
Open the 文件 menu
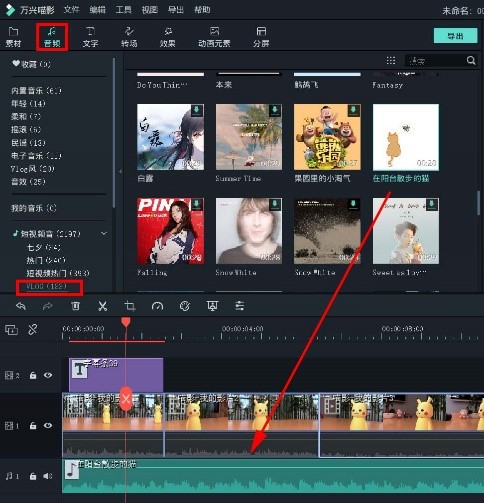71,10
